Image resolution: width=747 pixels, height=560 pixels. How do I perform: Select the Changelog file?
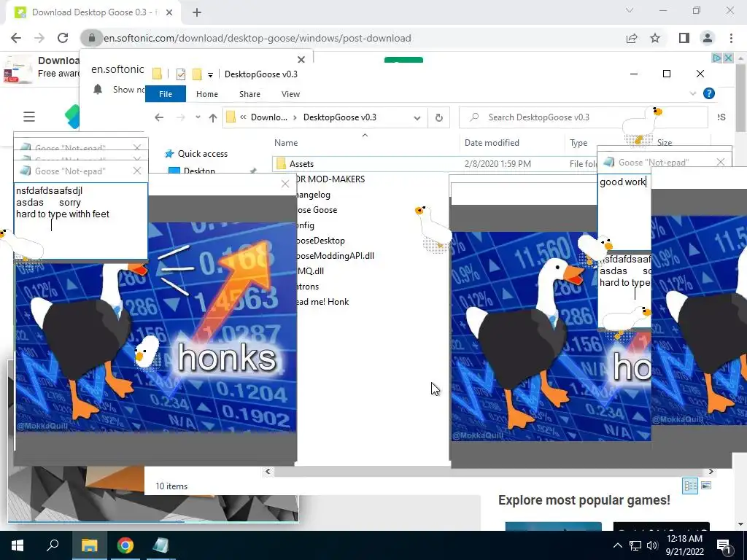point(314,194)
